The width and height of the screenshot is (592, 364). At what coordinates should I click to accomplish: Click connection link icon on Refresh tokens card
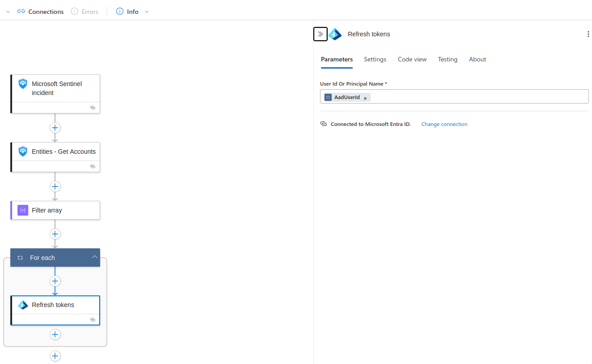92,320
